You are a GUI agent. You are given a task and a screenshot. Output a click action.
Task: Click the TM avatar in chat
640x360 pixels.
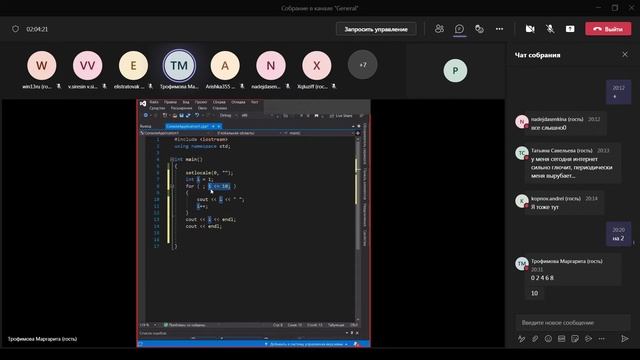[x=522, y=264]
